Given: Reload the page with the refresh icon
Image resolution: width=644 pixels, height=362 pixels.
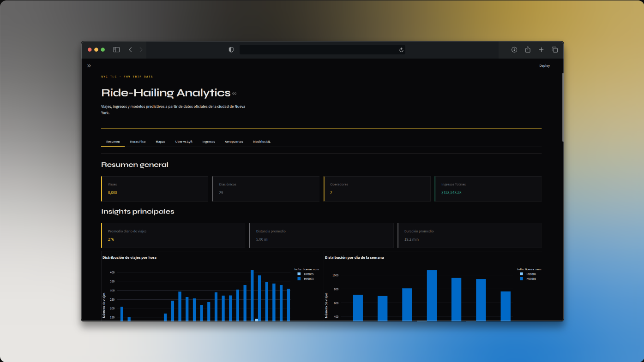Looking at the screenshot, I should (x=400, y=49).
